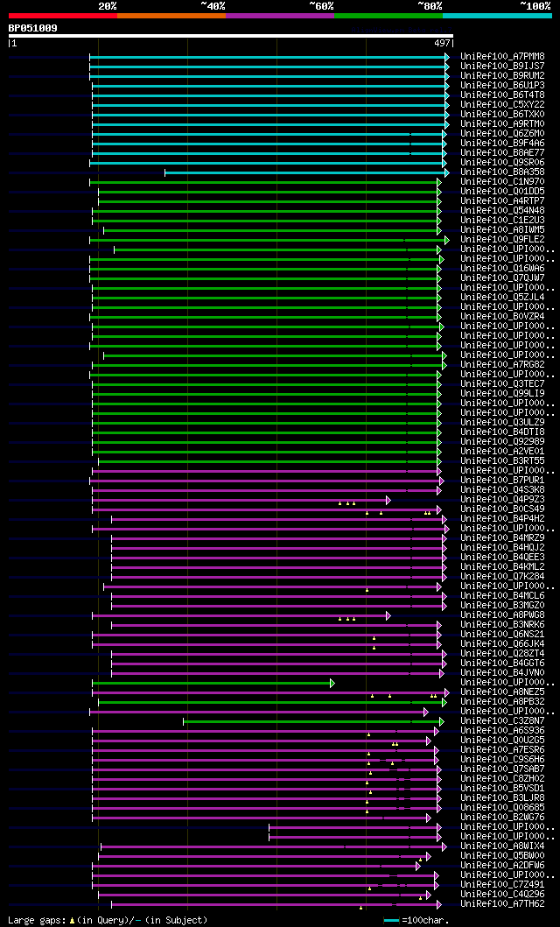This screenshot has width=560, height=927.
Task: Select hit UniRef100_B4MRZ9
Action: 503,538
